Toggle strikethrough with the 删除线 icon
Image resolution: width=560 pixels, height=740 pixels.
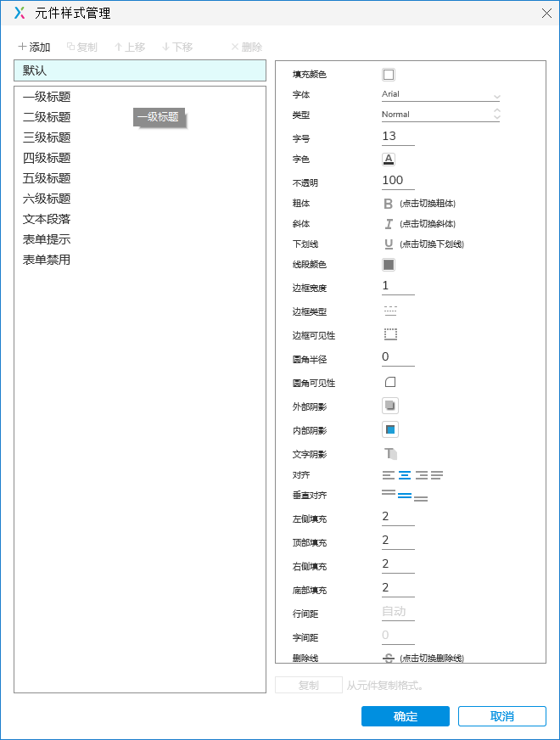point(389,658)
